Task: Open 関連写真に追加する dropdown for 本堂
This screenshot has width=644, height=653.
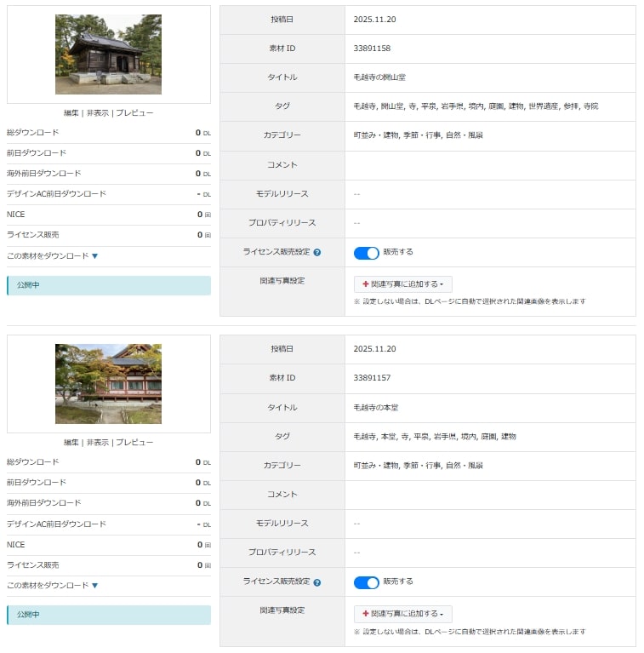Action: pos(403,614)
